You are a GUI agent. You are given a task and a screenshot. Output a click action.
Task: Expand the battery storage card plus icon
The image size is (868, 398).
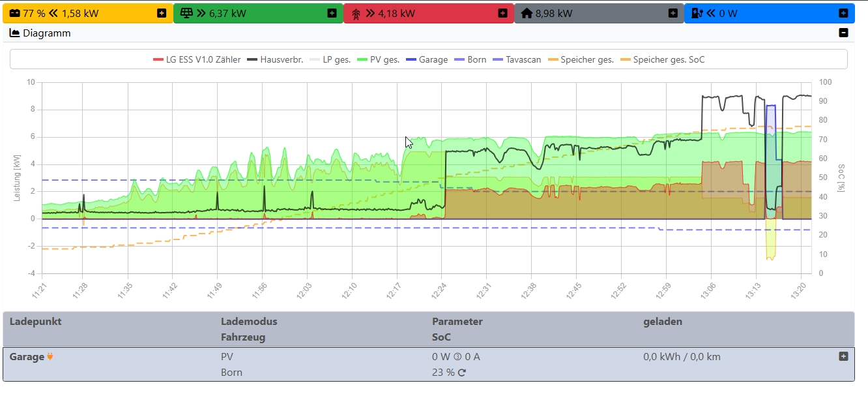click(162, 13)
